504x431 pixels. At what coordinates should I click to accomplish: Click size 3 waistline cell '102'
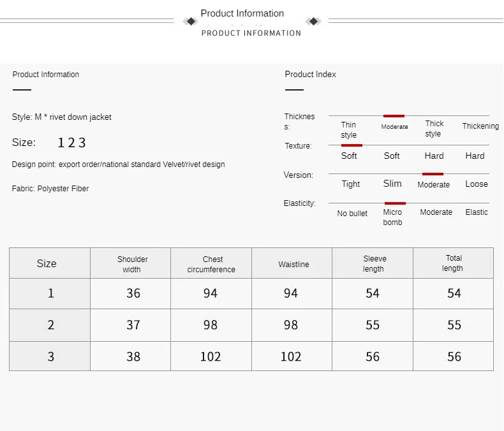click(x=292, y=356)
